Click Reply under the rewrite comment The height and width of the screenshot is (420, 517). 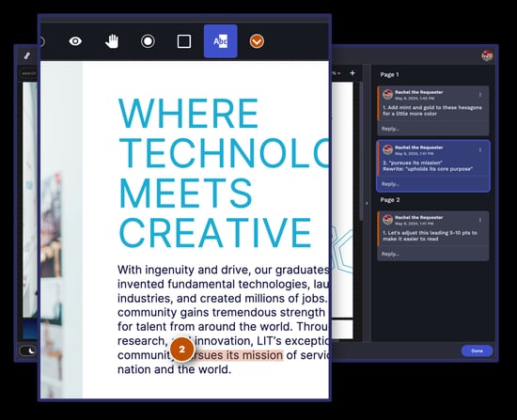[x=390, y=184]
